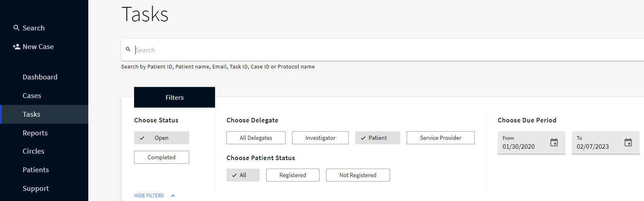Choose the Investigator delegate option

(x=320, y=138)
